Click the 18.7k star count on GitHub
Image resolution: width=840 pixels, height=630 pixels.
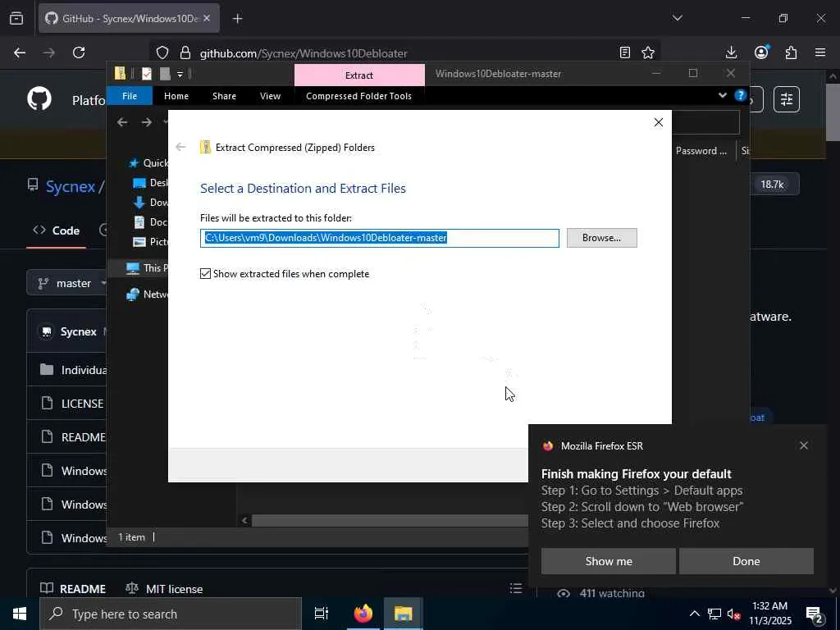pos(772,185)
